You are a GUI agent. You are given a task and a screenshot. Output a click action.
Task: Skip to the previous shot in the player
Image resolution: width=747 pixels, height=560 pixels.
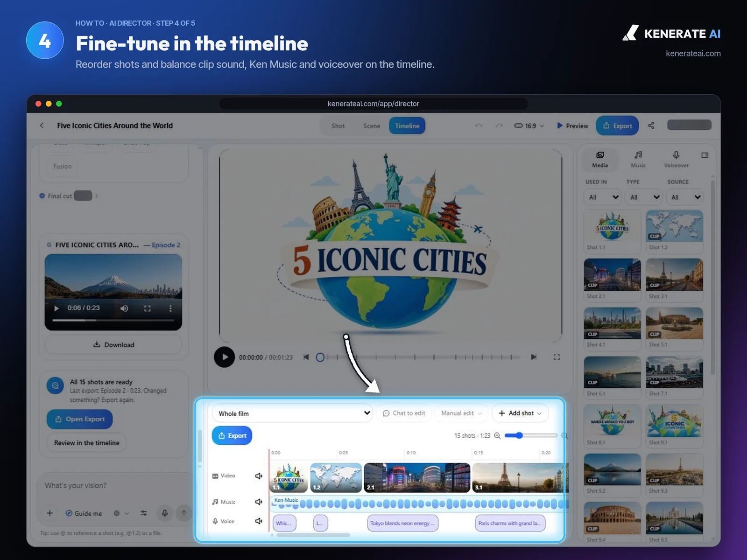306,357
